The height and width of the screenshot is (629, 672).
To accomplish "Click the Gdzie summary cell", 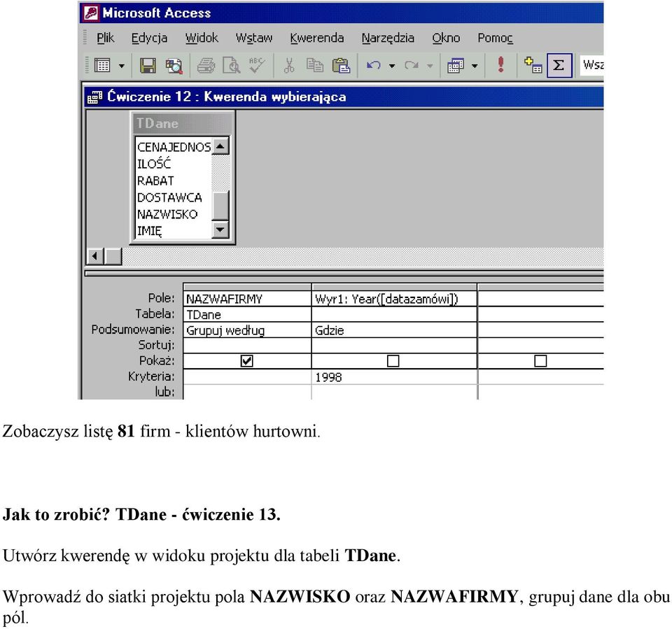I will tap(394, 330).
